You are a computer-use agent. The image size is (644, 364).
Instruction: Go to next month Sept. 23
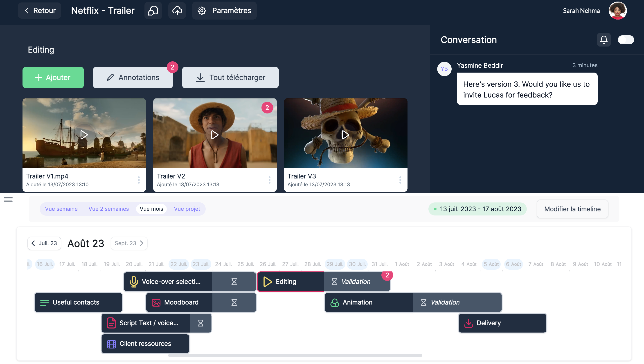tap(129, 243)
